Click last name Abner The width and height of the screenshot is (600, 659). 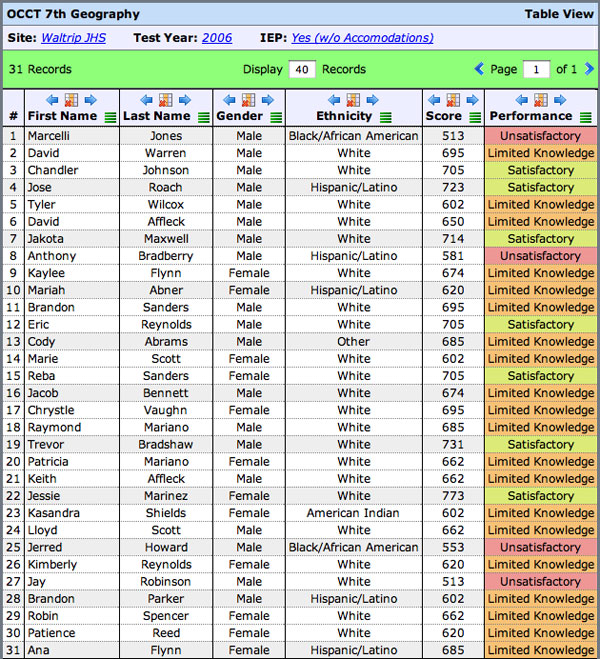tap(166, 290)
